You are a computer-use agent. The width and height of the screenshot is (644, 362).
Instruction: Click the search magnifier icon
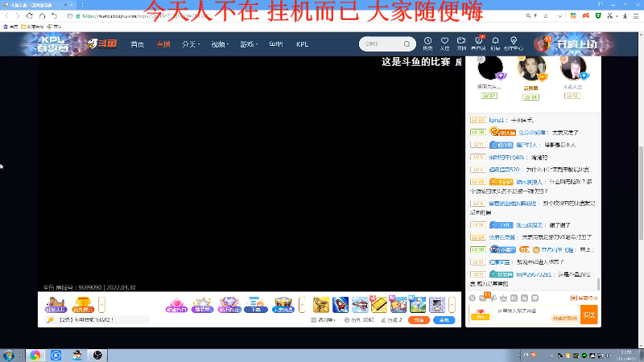click(407, 44)
